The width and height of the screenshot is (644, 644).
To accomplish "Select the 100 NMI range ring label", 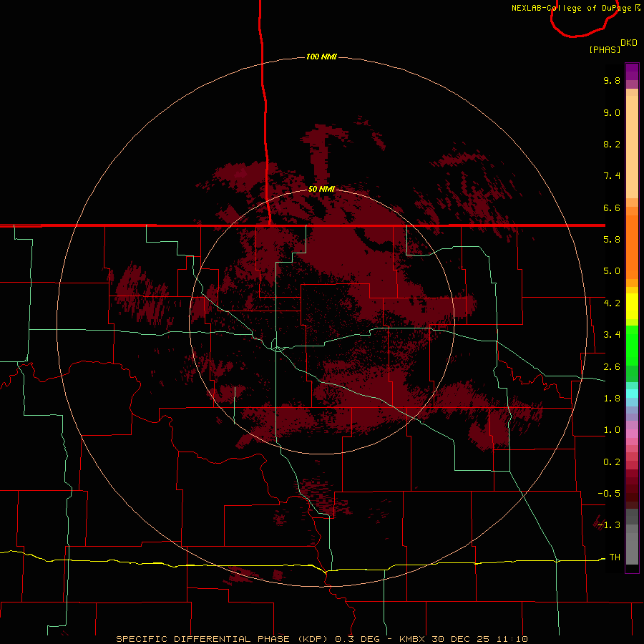I will [321, 57].
